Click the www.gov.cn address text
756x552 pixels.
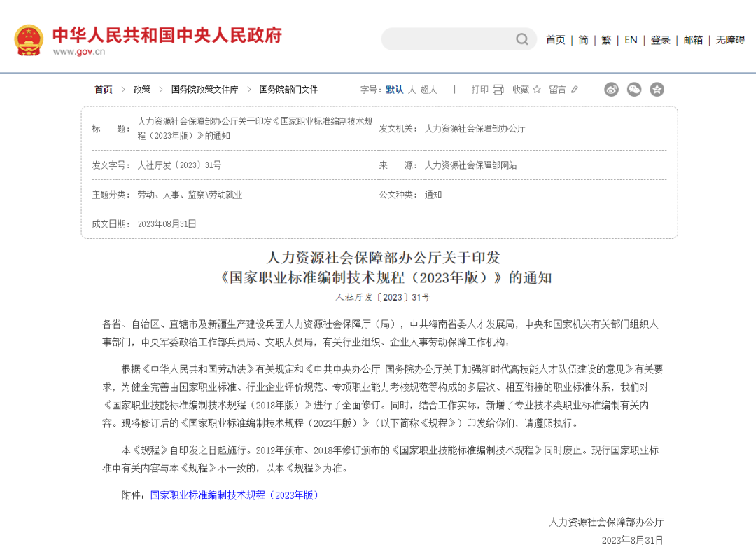click(x=79, y=52)
